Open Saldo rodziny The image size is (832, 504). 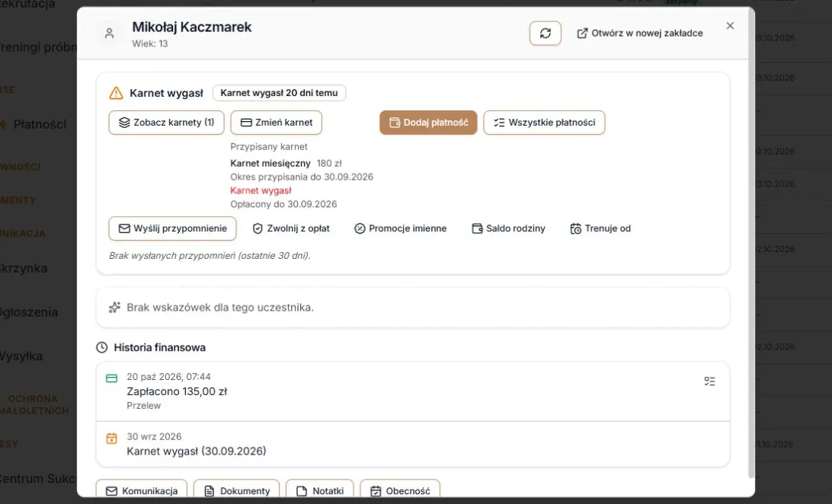508,228
